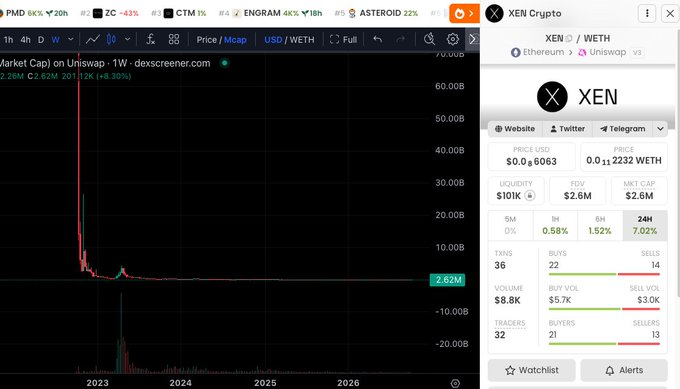The height and width of the screenshot is (389, 680).
Task: Open trending token #3 CTM
Action: click(x=179, y=13)
